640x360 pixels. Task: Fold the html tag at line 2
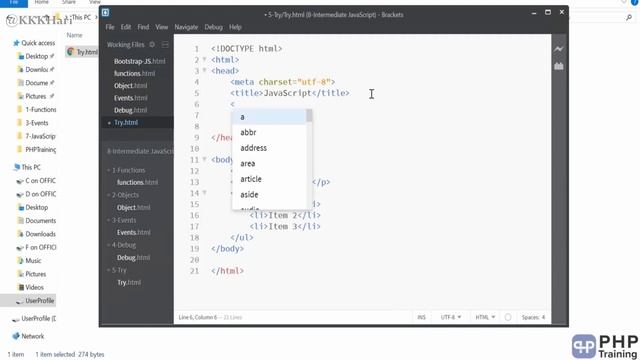pos(204,60)
